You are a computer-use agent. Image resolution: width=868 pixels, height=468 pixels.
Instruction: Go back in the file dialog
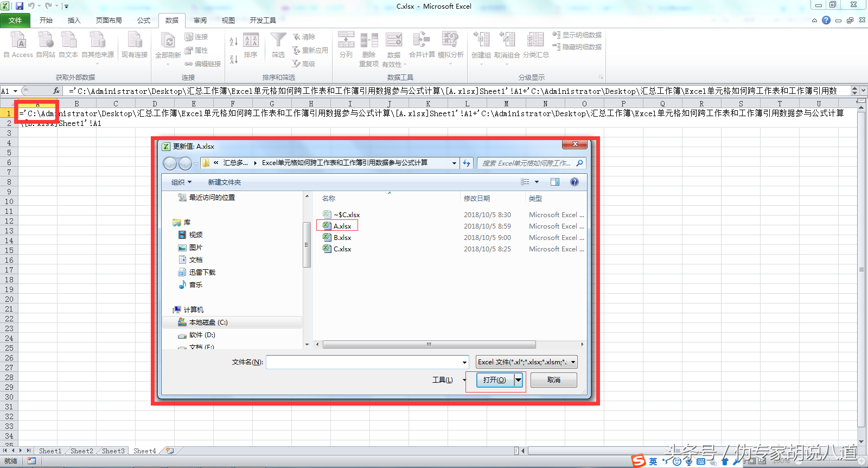coord(170,163)
